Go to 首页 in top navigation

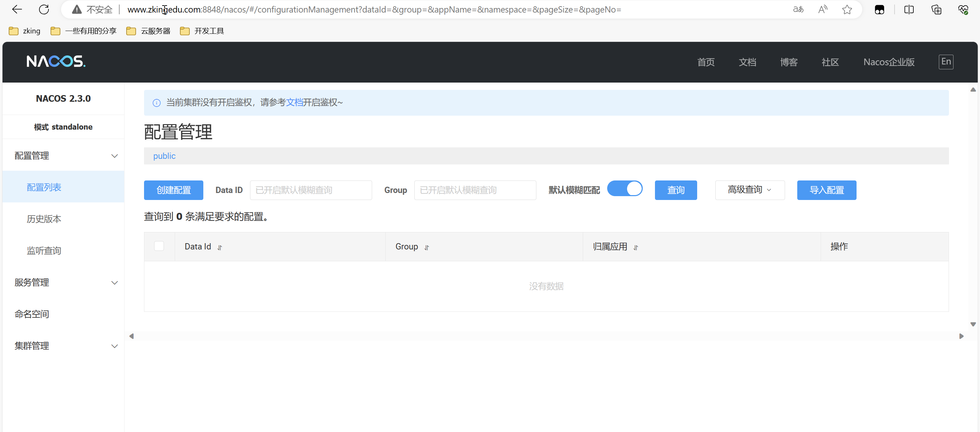point(706,62)
